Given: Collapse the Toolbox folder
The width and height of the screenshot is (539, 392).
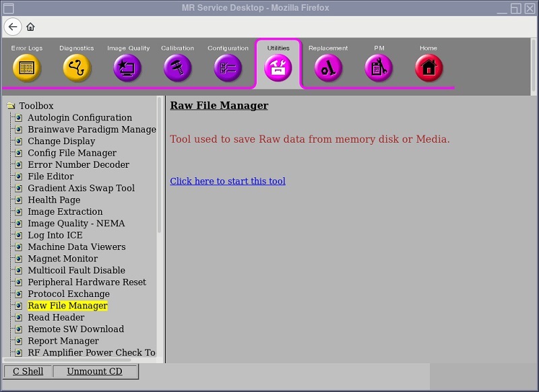Looking at the screenshot, I should coord(11,106).
